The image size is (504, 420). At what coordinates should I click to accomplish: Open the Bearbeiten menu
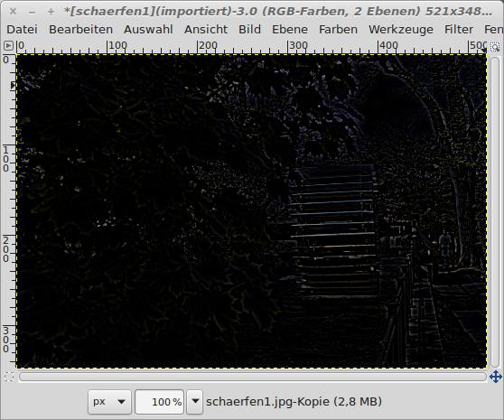click(81, 30)
